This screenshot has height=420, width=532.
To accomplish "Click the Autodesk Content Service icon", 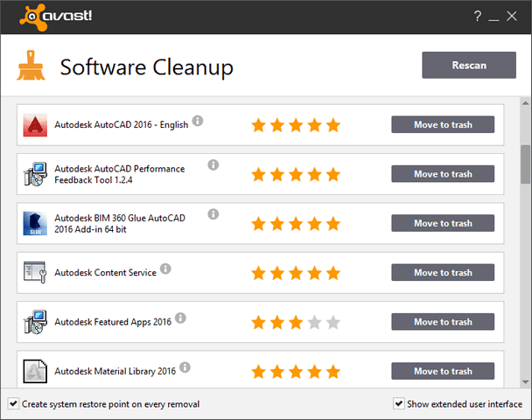I will click(35, 272).
